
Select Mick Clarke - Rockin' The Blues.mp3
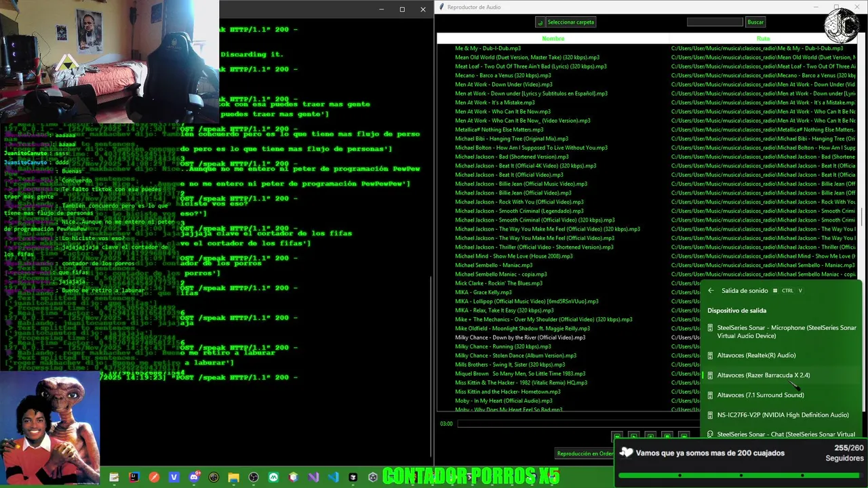coord(498,283)
